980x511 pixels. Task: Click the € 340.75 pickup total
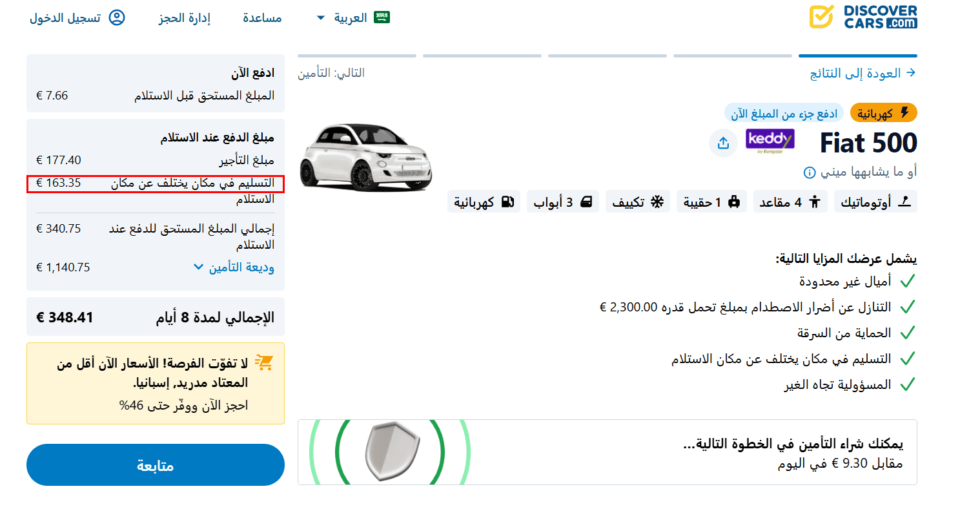click(x=59, y=229)
